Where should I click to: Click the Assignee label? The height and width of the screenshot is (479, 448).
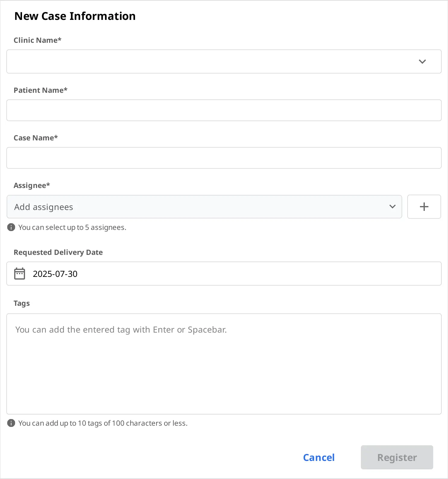pos(32,185)
